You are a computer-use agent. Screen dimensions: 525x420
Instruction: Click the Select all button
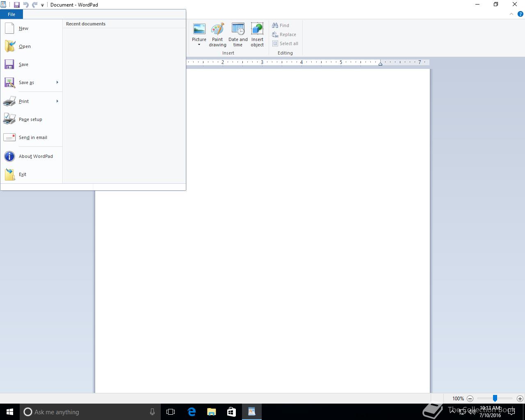pos(285,43)
